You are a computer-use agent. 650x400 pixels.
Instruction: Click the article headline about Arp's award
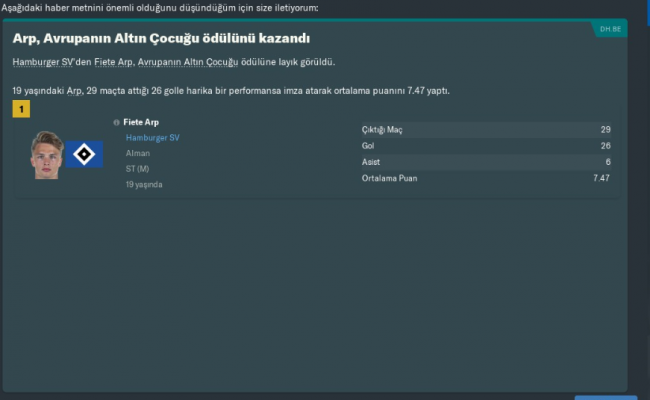coord(161,38)
